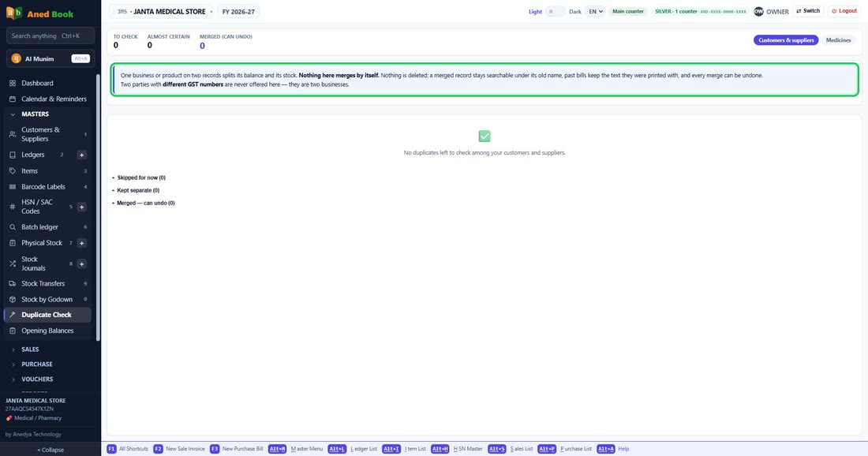Click the Stock Journals shuffle icon
This screenshot has width=868, height=456.
coord(13,264)
